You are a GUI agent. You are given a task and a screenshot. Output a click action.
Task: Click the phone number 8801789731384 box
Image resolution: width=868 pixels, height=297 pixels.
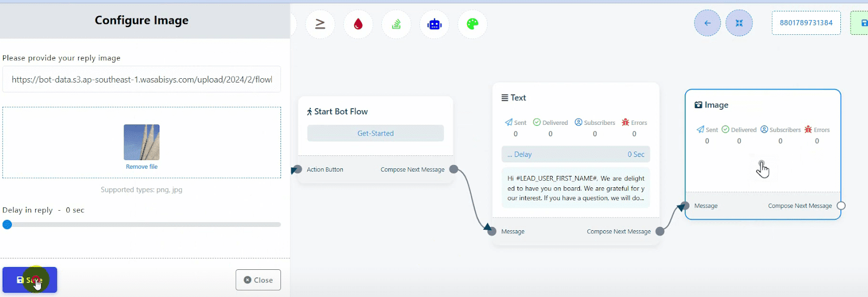click(806, 23)
